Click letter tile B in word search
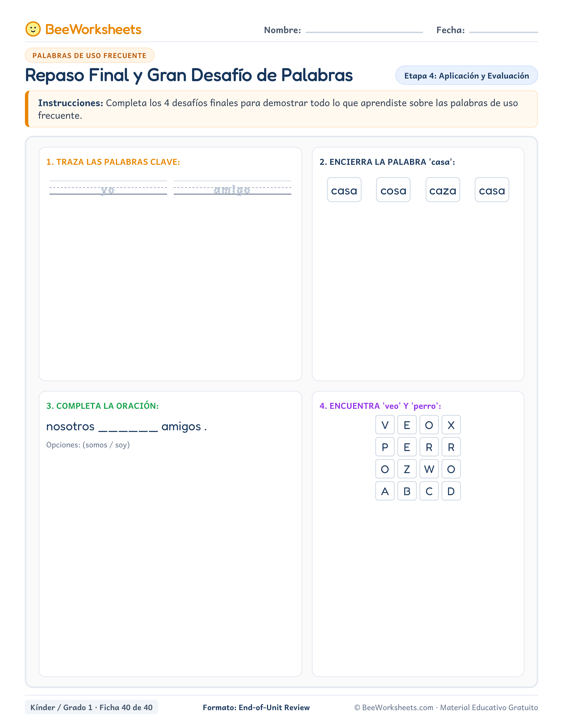The height and width of the screenshot is (728, 563). [407, 491]
